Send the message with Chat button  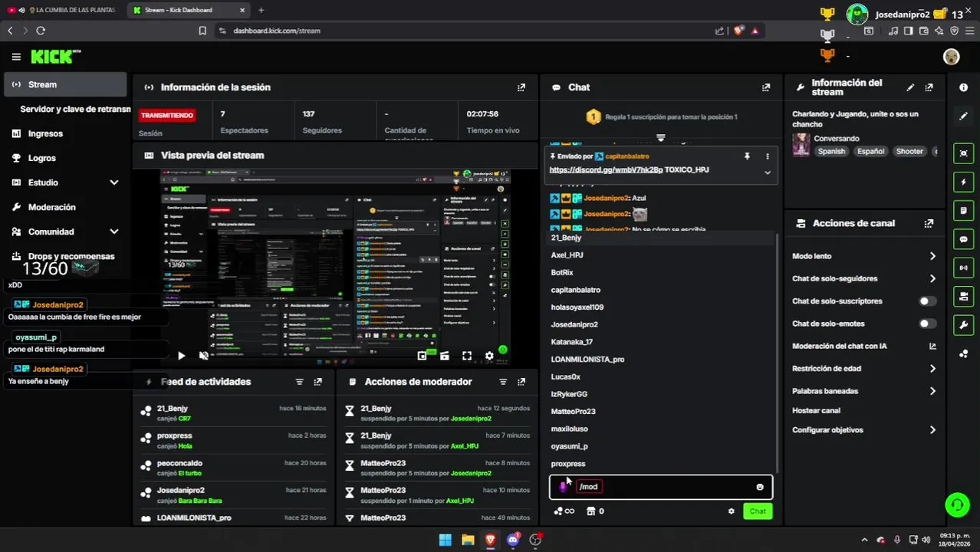point(758,511)
